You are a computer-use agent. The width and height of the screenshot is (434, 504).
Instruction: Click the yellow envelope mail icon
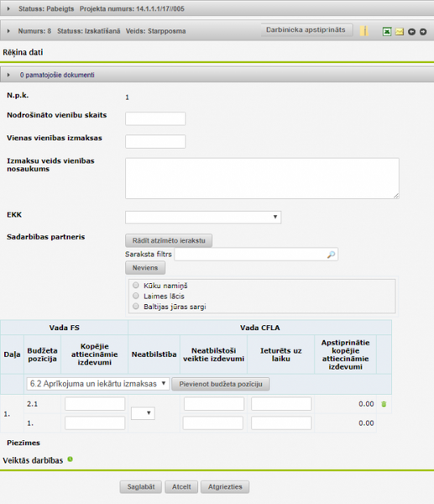click(400, 32)
